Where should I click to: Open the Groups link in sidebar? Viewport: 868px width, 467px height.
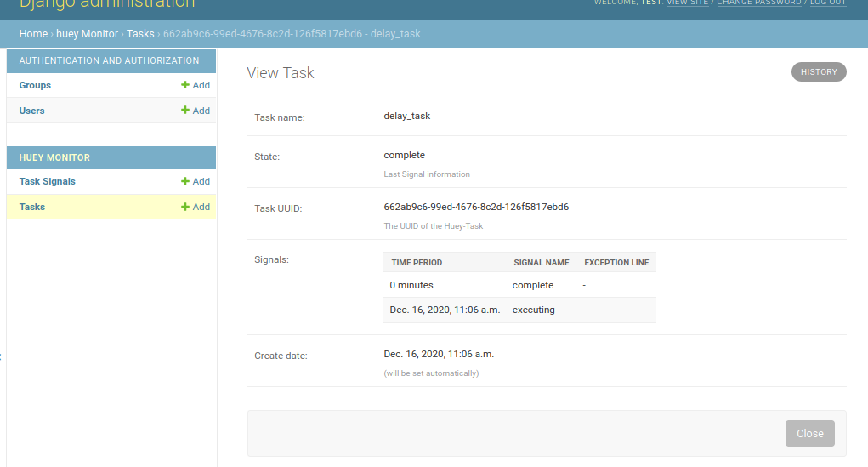(35, 85)
